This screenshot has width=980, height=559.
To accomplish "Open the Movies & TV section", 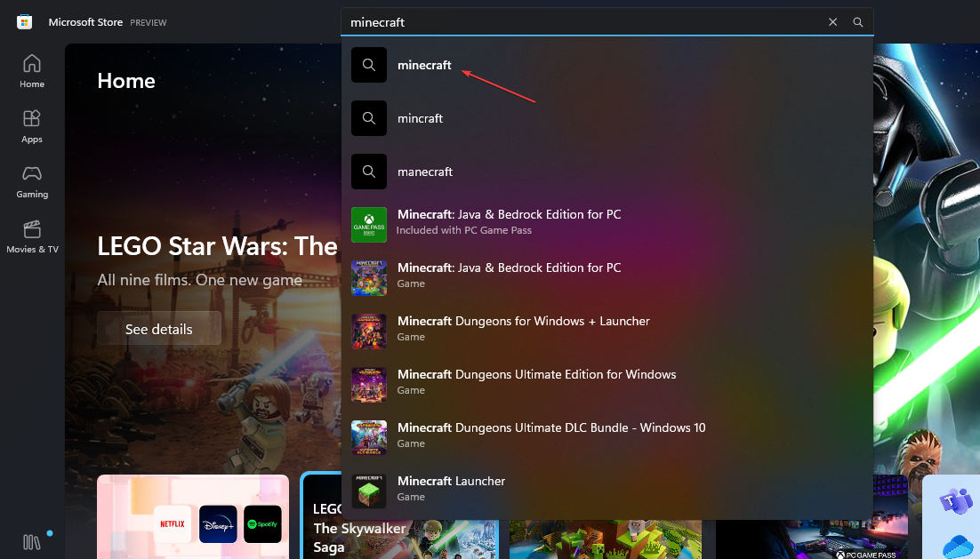I will point(32,236).
